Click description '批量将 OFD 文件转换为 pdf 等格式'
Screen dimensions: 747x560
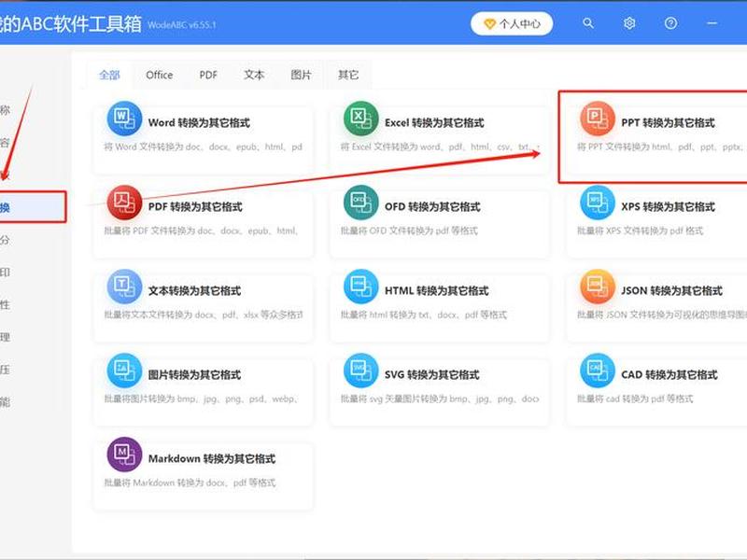tap(409, 231)
